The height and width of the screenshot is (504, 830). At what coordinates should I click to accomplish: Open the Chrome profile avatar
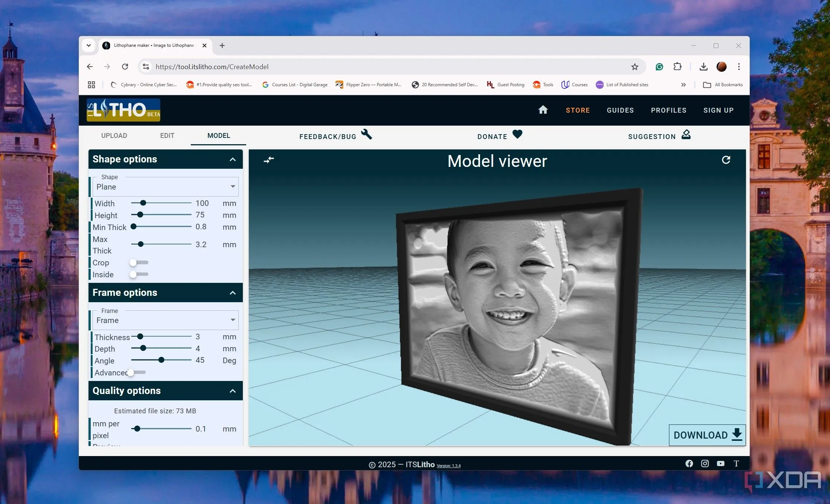721,67
